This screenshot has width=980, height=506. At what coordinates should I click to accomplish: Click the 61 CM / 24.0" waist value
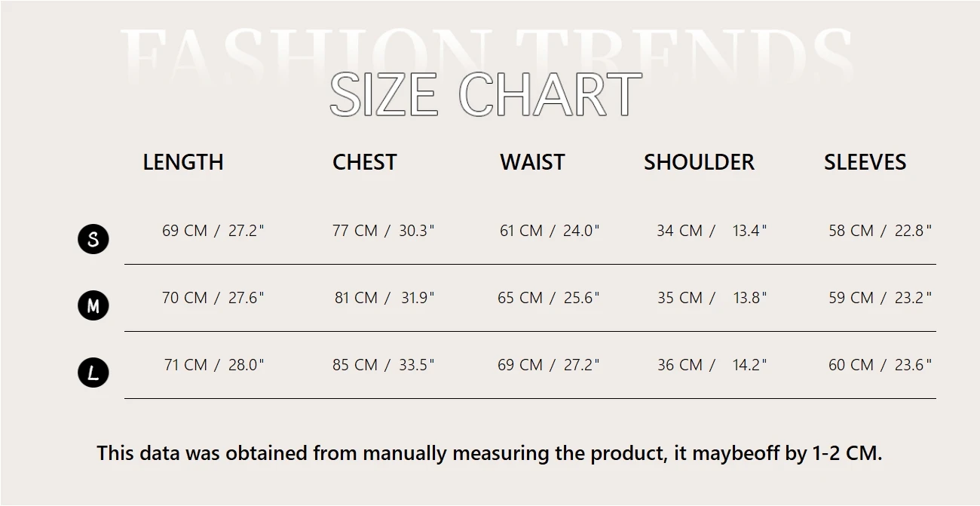point(550,231)
